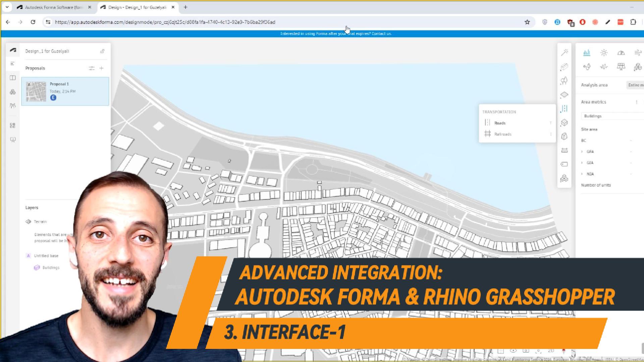Open the Extensions grid sidebar icon
This screenshot has height=362, width=644.
pos(13,125)
